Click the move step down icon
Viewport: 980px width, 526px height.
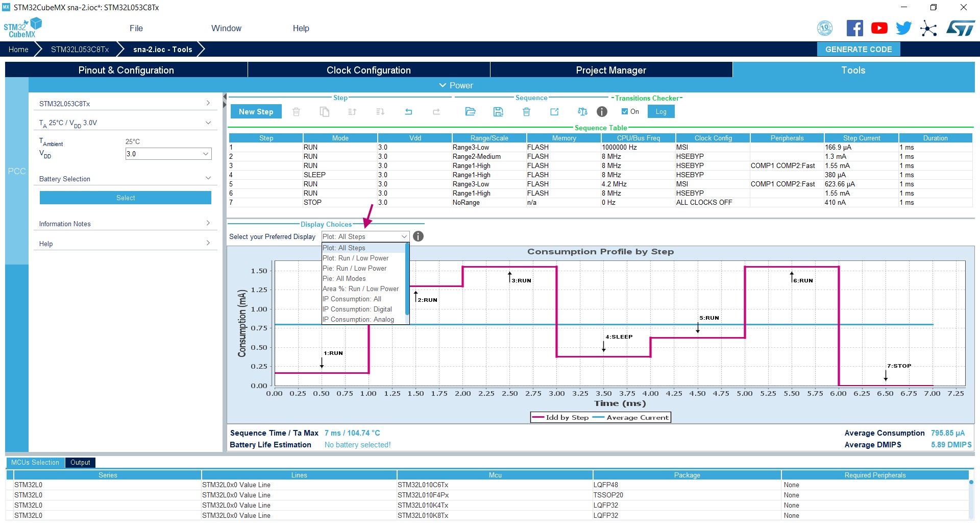click(380, 112)
